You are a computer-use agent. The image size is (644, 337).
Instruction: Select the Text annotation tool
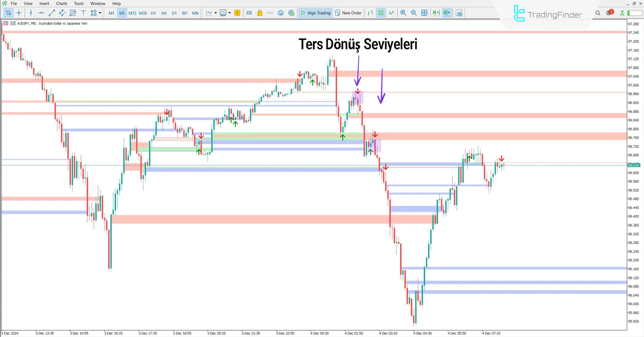click(x=83, y=13)
